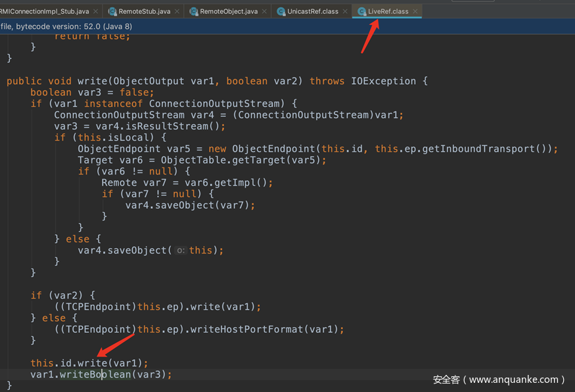Close the UnicastRef.class editor tab
The image size is (575, 392).
(346, 12)
